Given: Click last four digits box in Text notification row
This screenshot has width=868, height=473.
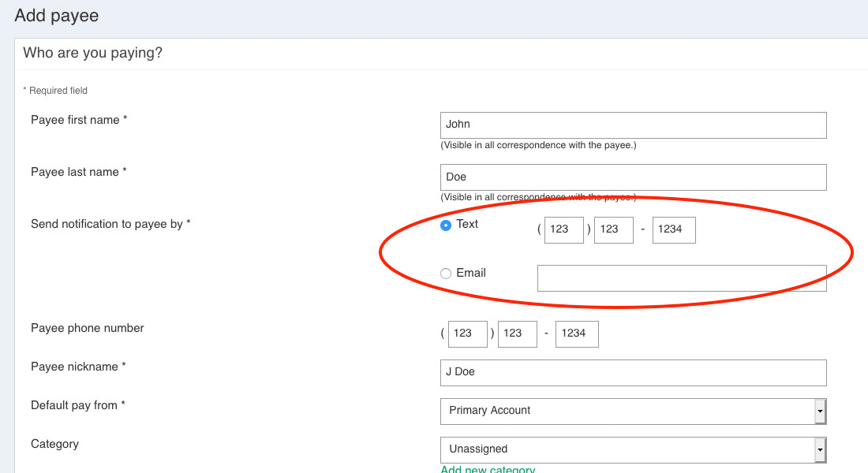Looking at the screenshot, I should click(674, 229).
